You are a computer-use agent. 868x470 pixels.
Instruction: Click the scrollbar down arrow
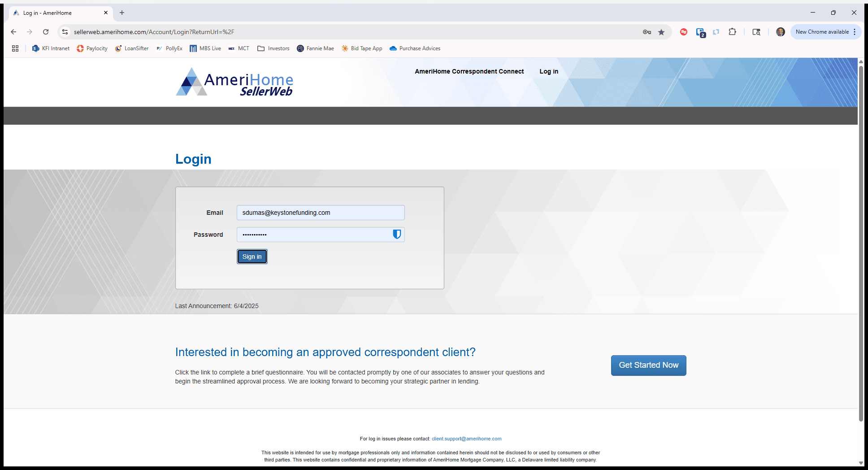tap(861, 463)
